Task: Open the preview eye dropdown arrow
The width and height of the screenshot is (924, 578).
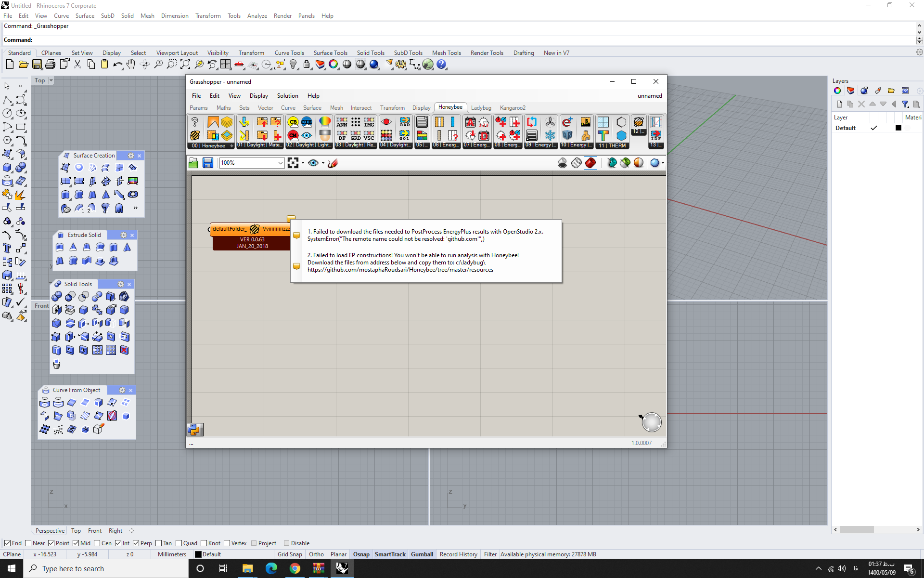Action: tap(323, 163)
